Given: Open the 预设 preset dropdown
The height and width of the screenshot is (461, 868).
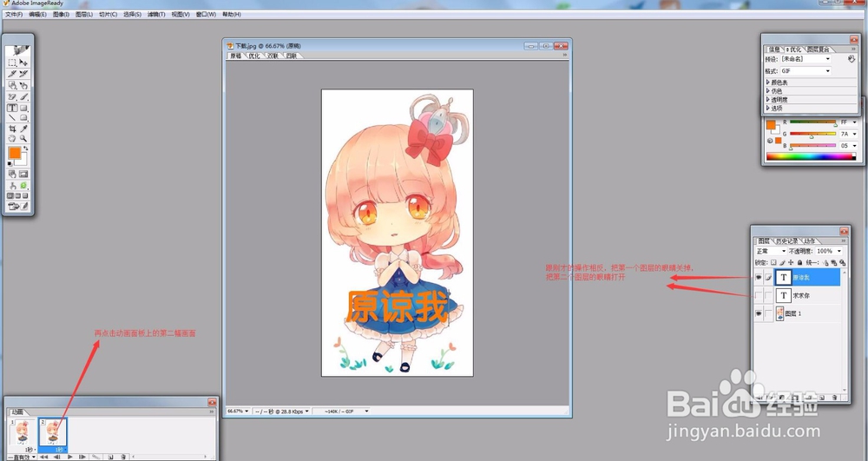Looking at the screenshot, I should click(806, 59).
